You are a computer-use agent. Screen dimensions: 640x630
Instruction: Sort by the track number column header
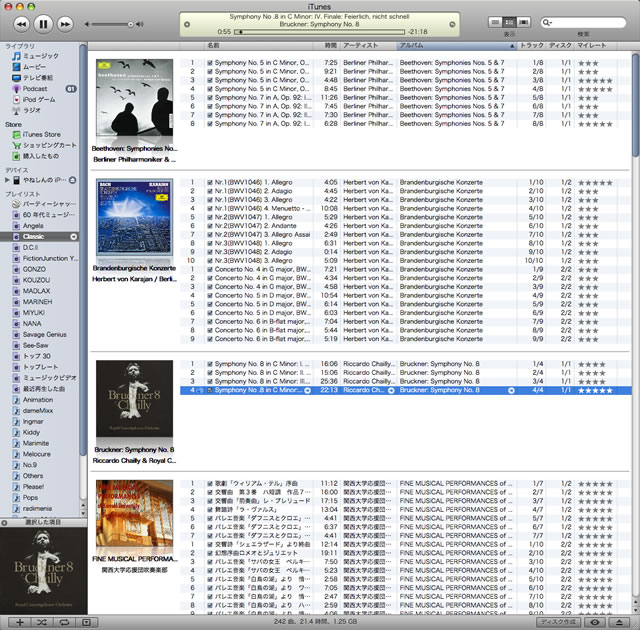[x=532, y=46]
